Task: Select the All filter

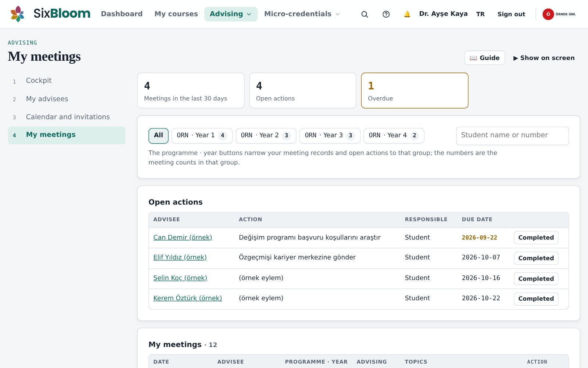Action: click(158, 135)
